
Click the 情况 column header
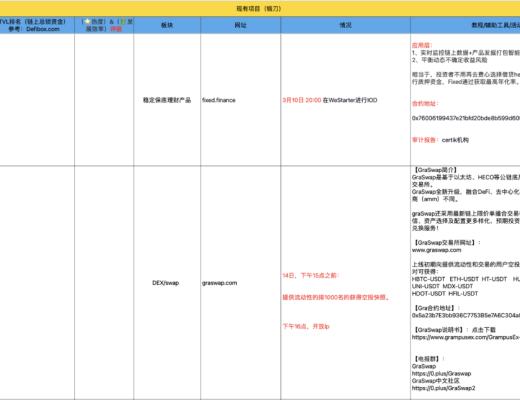click(345, 25)
